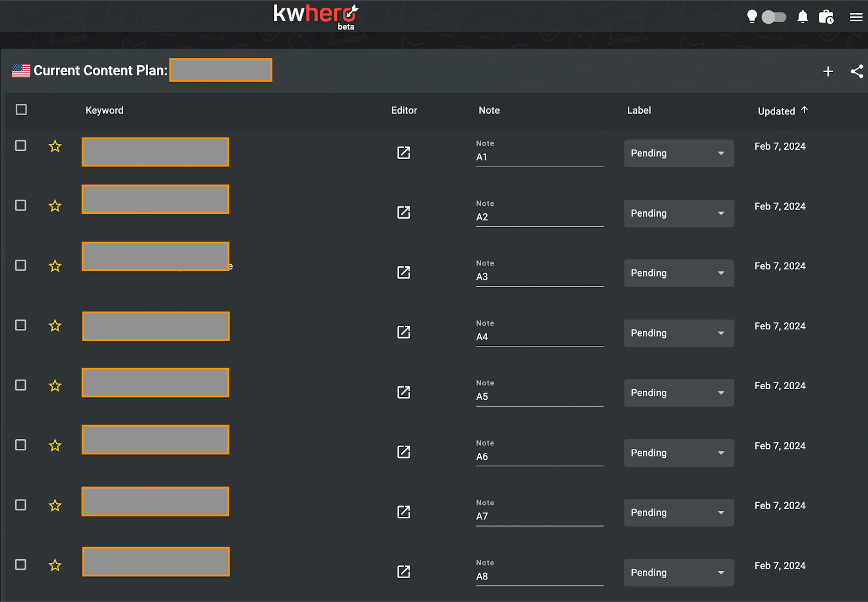The image size is (868, 602).
Task: Check the select-all header checkbox
Action: 21,110
